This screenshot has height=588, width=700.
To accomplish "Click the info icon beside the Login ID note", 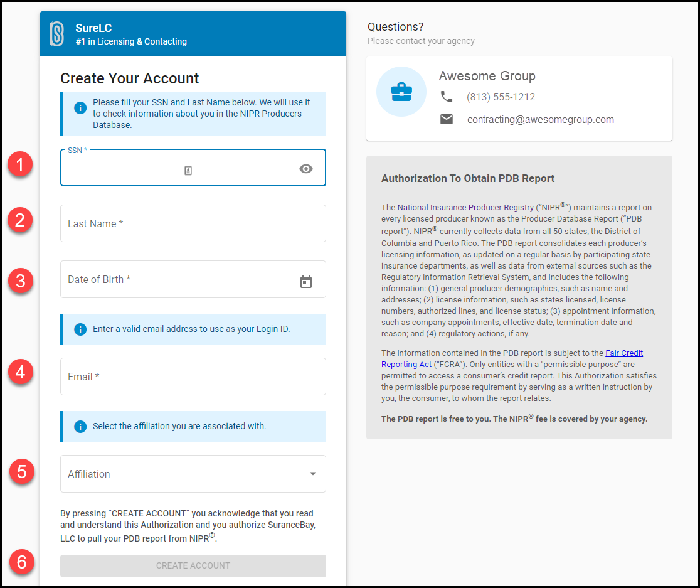I will 80,329.
